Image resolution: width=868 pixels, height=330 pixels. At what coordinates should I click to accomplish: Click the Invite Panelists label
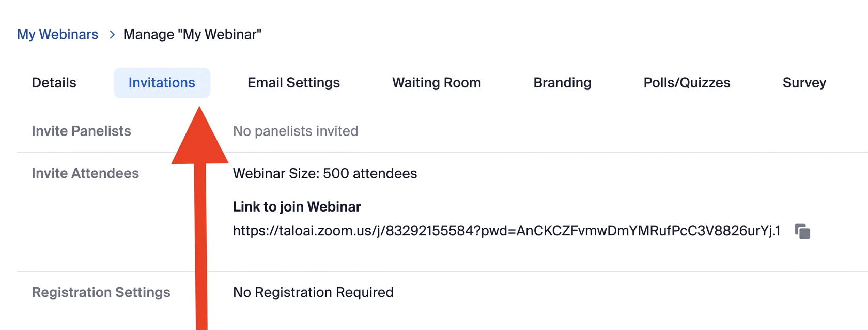pos(81,131)
